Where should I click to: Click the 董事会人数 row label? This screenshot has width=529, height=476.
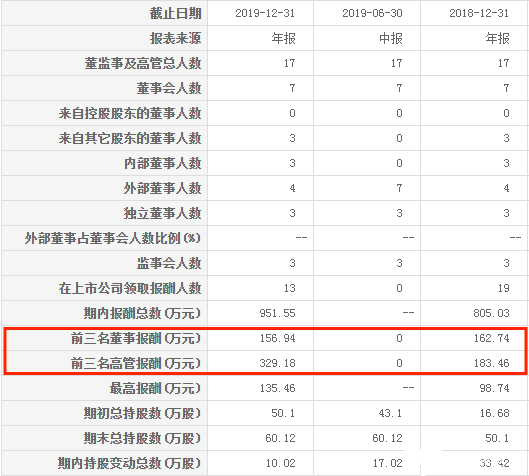point(169,88)
